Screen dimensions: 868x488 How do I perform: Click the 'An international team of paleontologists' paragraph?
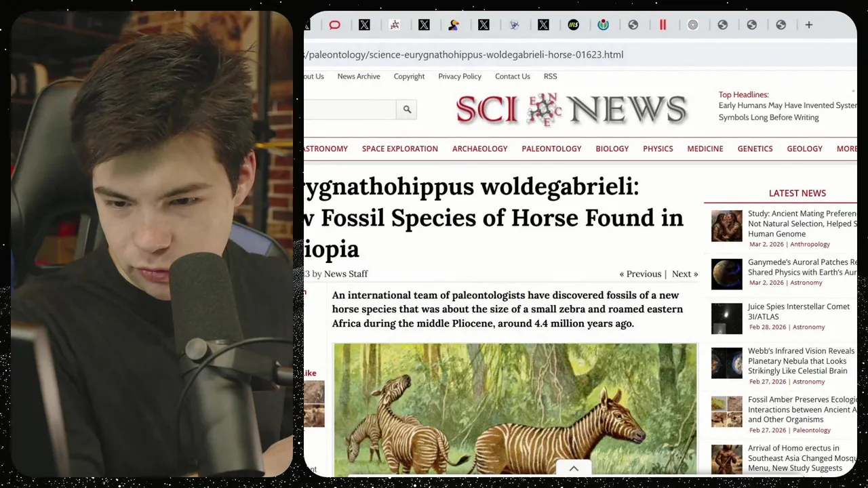tap(507, 309)
